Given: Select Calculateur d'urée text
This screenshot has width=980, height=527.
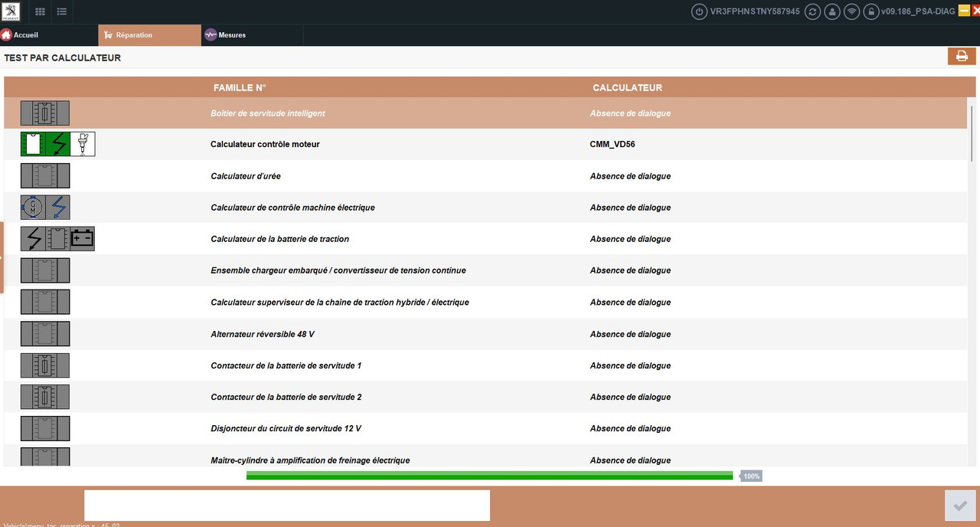Looking at the screenshot, I should pyautogui.click(x=246, y=176).
